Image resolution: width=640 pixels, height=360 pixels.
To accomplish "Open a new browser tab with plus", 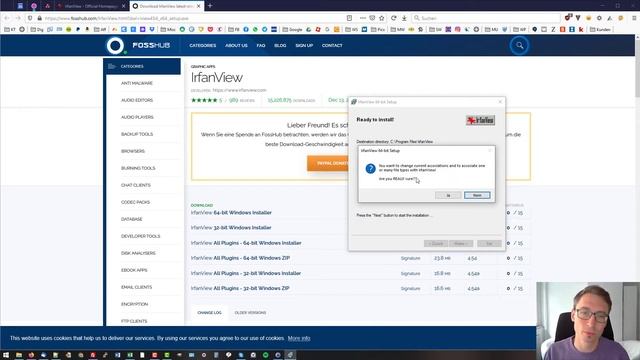I will click(x=210, y=6).
